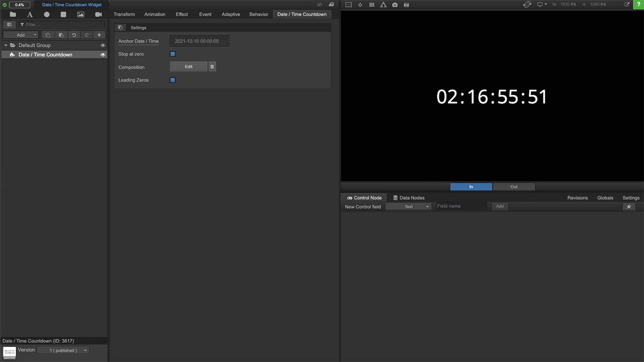This screenshot has height=362, width=644.
Task: Select the folder/group node tool
Action: [x=13, y=15]
